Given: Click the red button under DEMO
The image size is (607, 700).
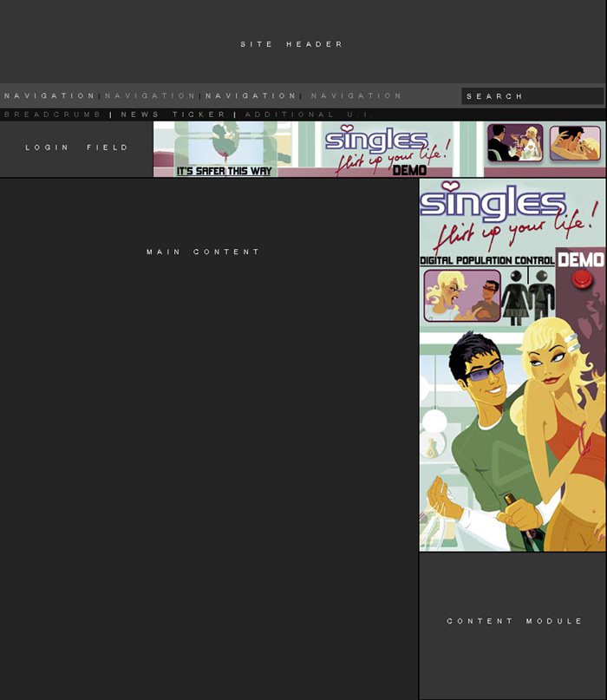Looking at the screenshot, I should coord(582,279).
